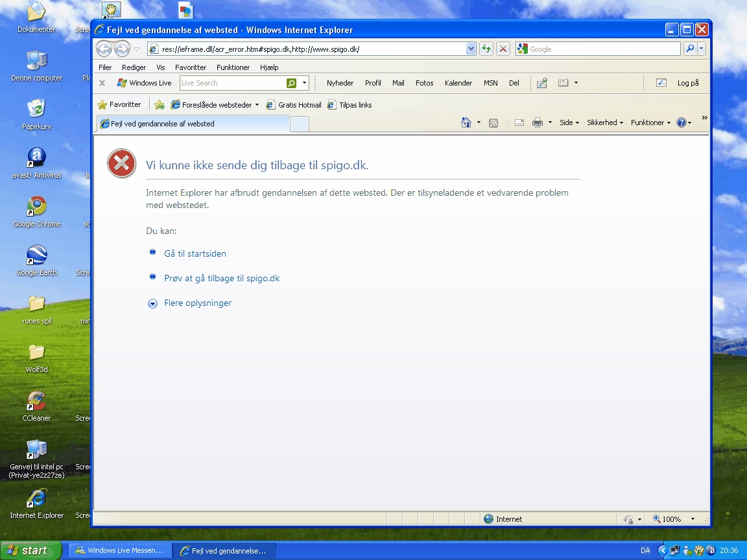Click the green Live Search magnifier button

(292, 83)
